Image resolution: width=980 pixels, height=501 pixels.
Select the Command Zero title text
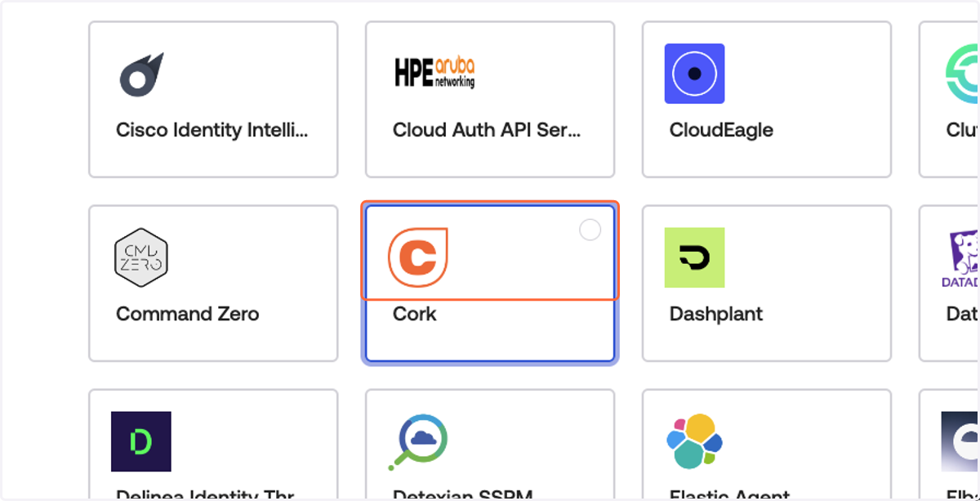[x=187, y=314]
